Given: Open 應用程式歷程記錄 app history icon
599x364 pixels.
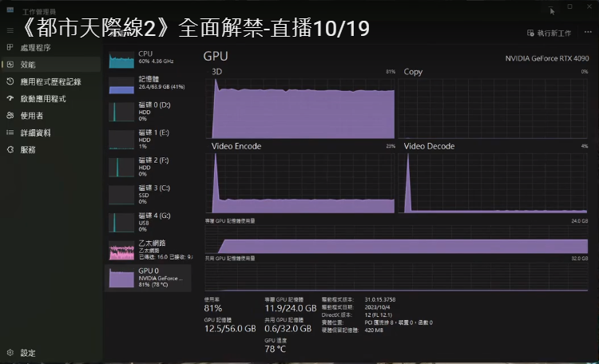Looking at the screenshot, I should 10,81.
